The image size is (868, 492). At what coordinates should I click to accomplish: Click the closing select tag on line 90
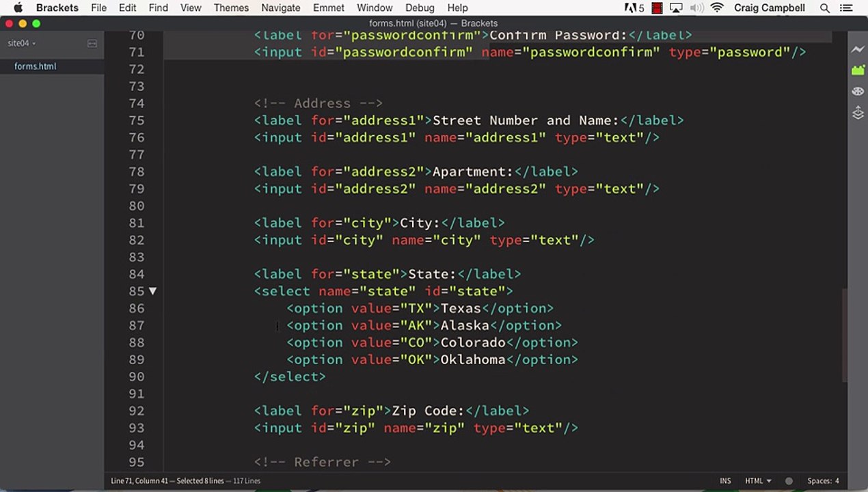click(x=290, y=377)
